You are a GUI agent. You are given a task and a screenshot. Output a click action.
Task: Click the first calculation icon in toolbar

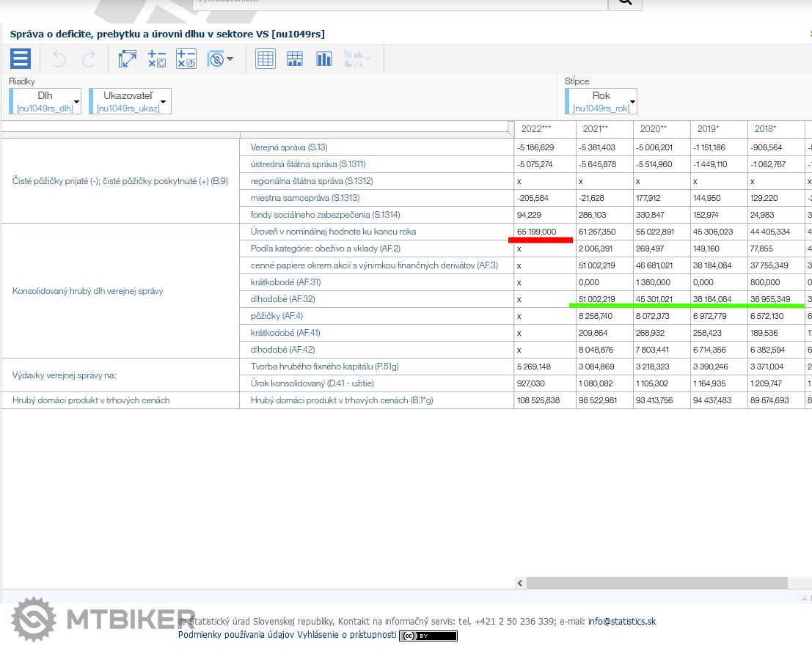pos(157,59)
